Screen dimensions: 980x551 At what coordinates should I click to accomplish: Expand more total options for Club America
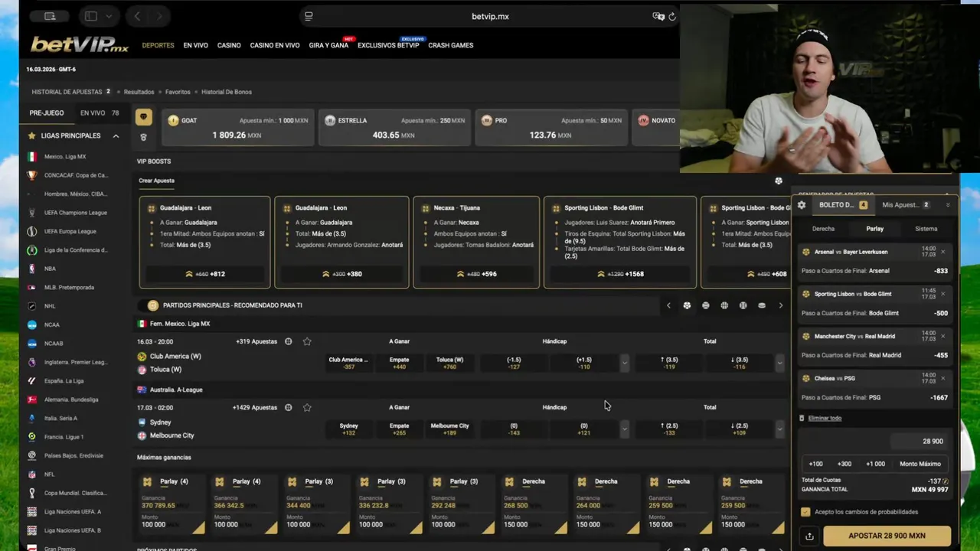(779, 363)
